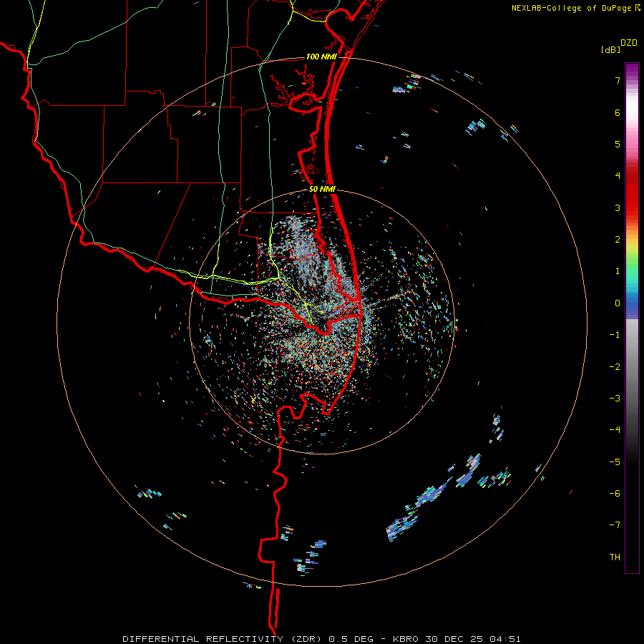
Task: Click the "DZD" legend title
Action: 629,43
